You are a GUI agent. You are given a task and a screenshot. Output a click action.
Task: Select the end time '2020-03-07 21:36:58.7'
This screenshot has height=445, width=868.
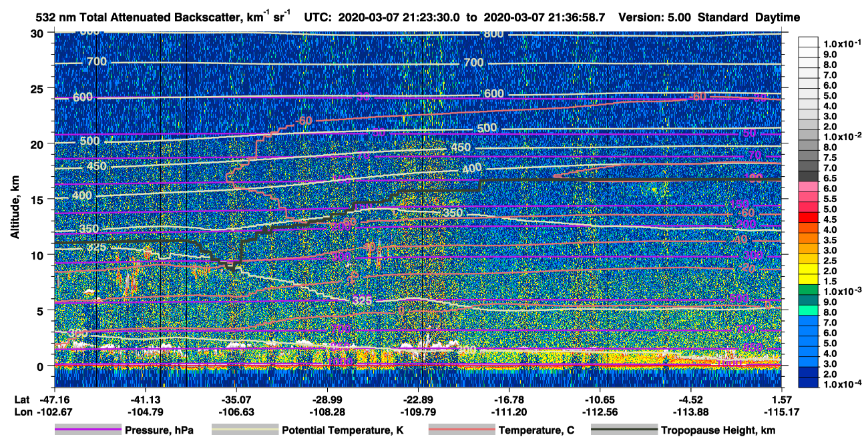pos(544,17)
